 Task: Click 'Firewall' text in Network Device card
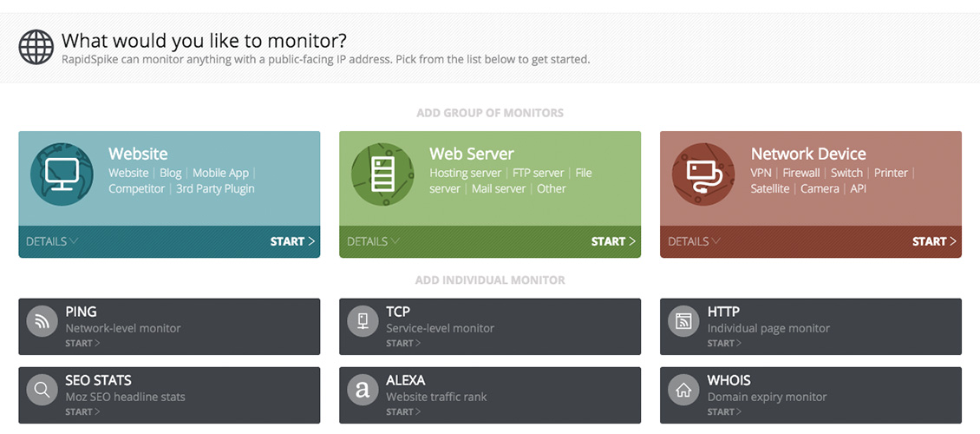pos(801,174)
